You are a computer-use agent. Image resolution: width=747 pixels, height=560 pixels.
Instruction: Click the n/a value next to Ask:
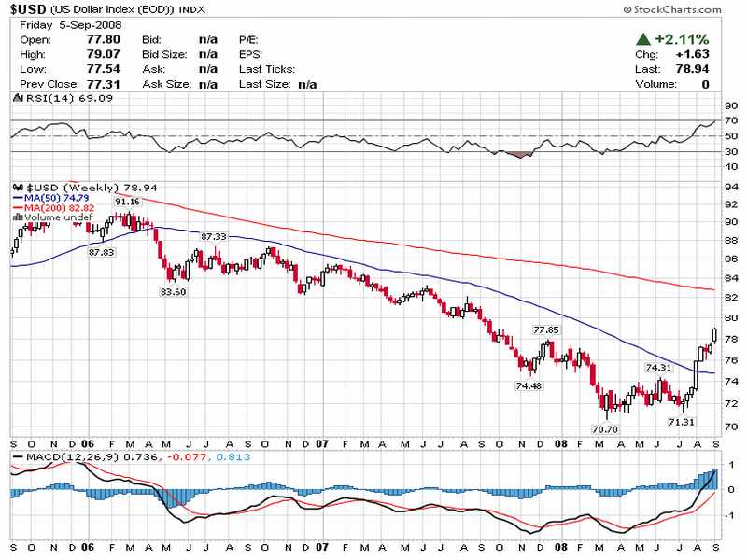(207, 69)
